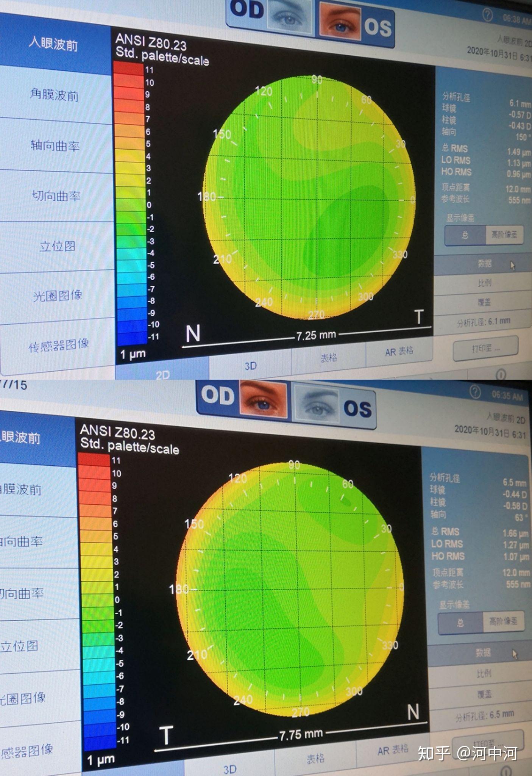Switch to 高阶像差 in bottom screen

click(x=504, y=621)
